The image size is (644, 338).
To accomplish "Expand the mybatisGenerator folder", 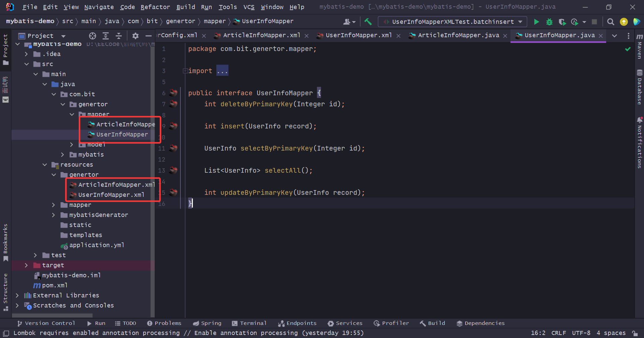I will pyautogui.click(x=53, y=215).
